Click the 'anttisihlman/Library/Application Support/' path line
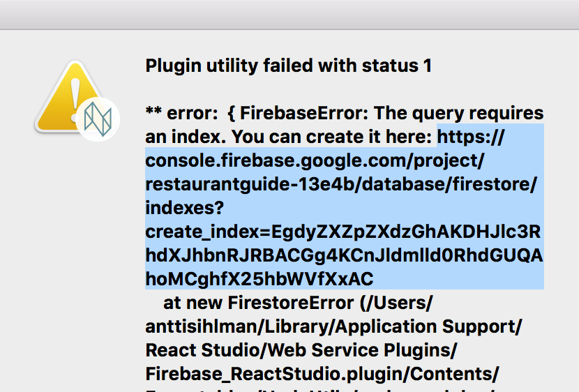 coord(333,327)
